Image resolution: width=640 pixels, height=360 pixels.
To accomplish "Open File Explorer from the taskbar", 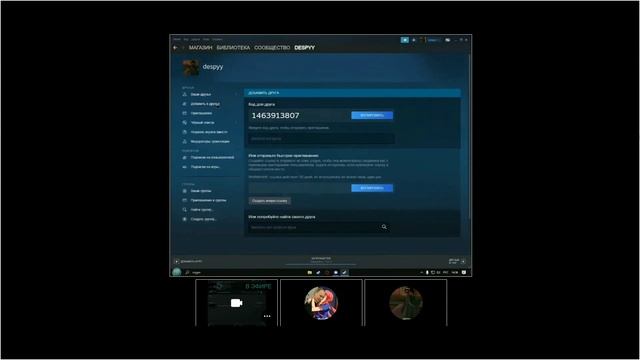I will click(310, 272).
